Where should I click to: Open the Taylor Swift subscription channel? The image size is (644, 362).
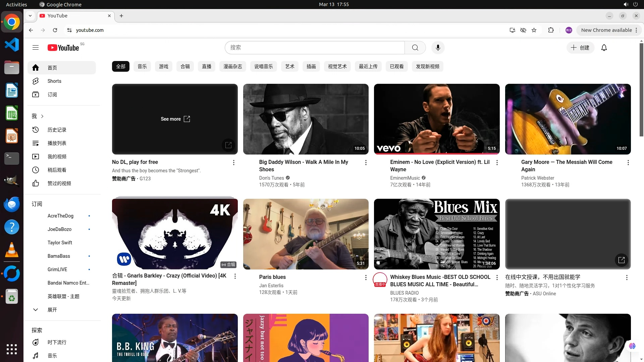[60, 243]
